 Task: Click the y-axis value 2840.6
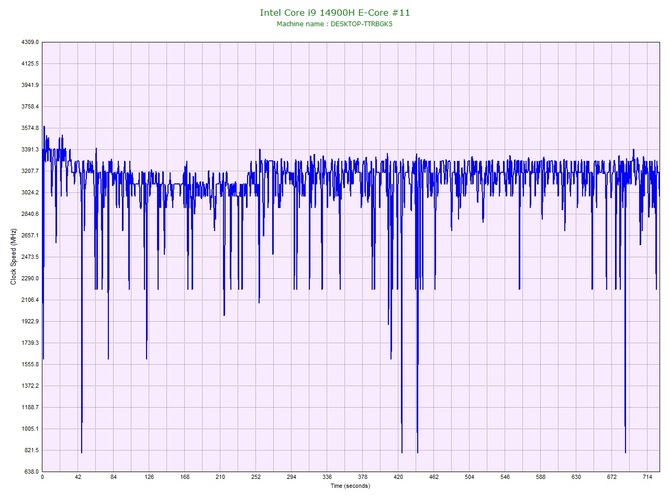coord(30,214)
